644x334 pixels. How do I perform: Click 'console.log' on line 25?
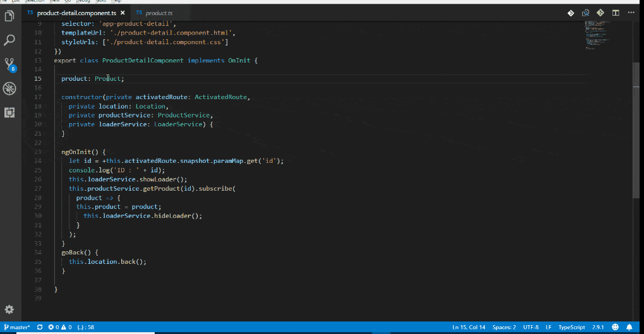click(x=88, y=170)
